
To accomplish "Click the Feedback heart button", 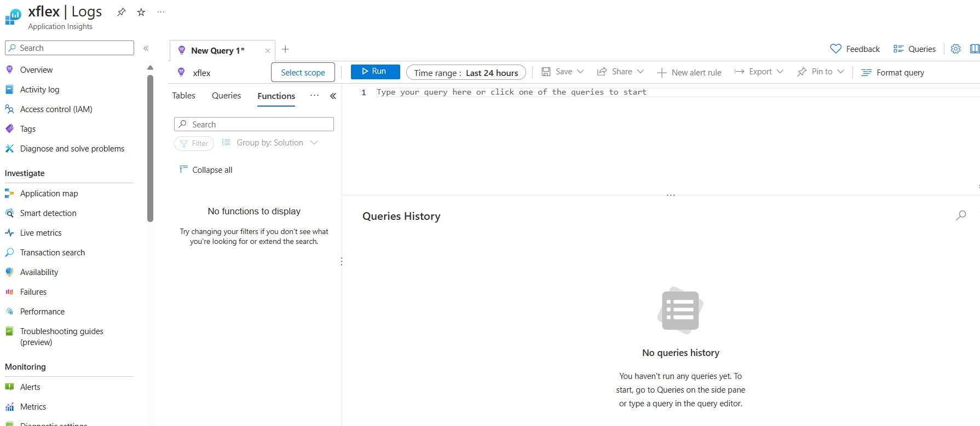I will tap(855, 49).
